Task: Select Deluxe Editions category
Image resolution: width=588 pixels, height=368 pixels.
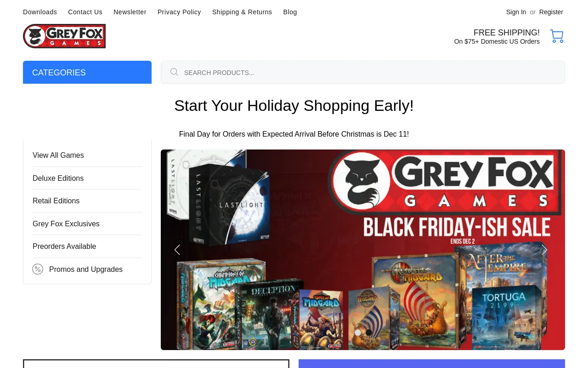Action: [x=87, y=178]
